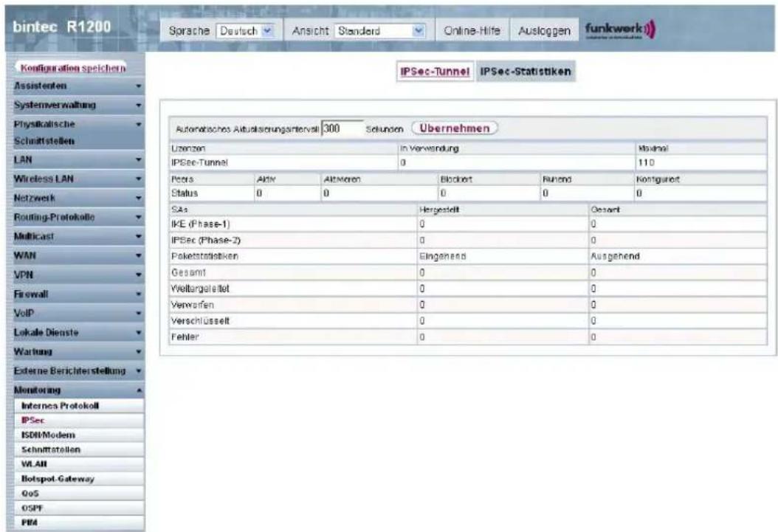Click the funkwerk logo
778x532 pixels.
tap(620, 30)
